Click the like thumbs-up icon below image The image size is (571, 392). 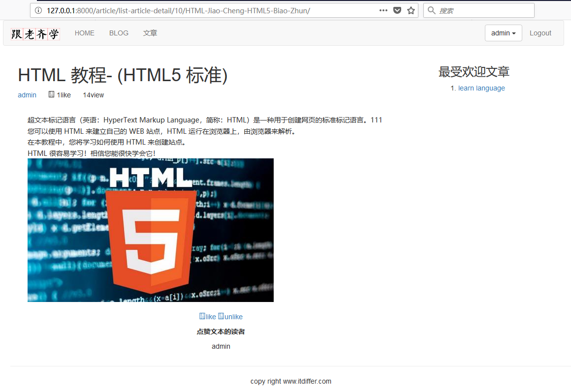coord(202,316)
